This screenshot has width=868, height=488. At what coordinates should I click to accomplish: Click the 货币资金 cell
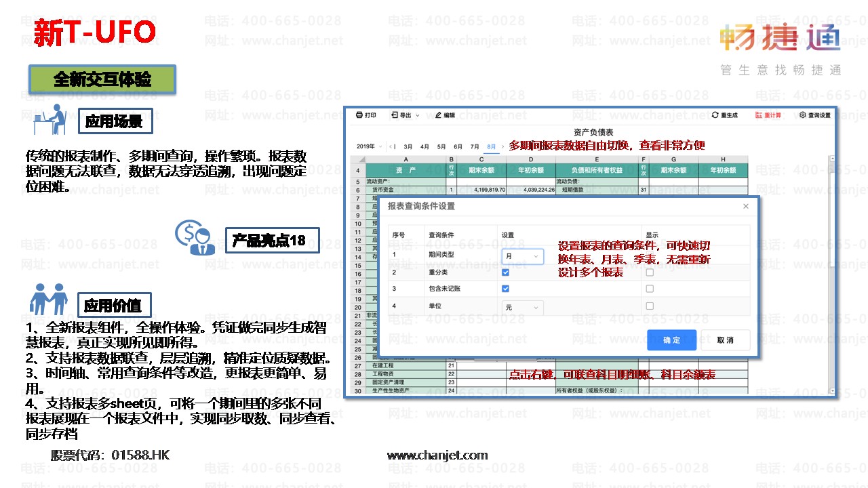(406, 190)
